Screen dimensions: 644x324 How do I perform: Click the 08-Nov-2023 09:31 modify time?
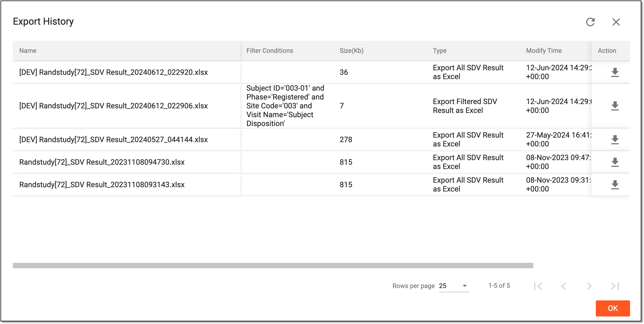(x=559, y=185)
